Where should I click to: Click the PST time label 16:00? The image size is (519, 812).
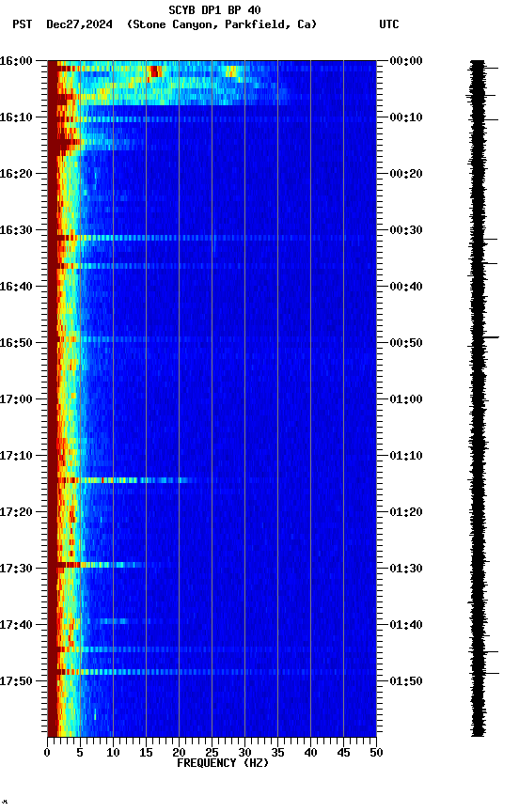16,61
